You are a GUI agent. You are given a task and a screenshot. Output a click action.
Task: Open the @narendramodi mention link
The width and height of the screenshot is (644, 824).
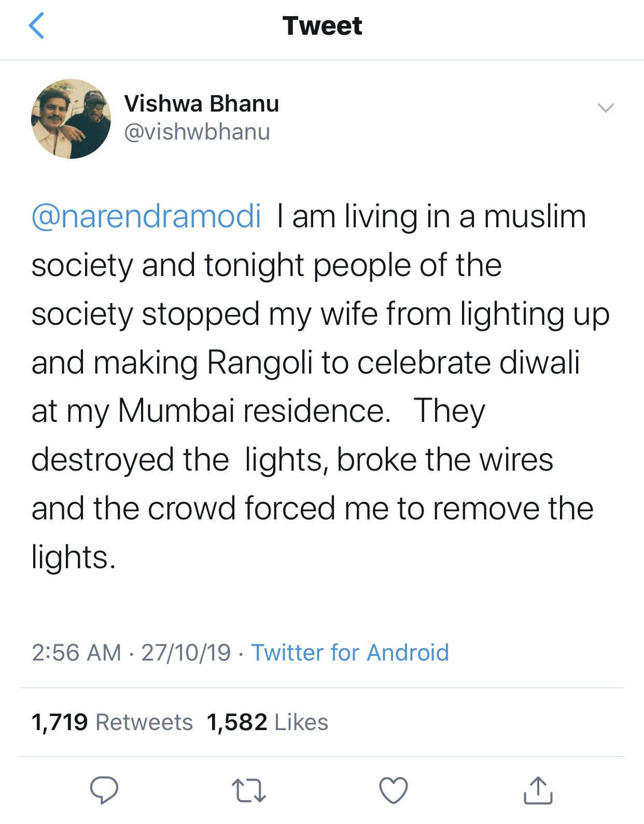coord(146,216)
